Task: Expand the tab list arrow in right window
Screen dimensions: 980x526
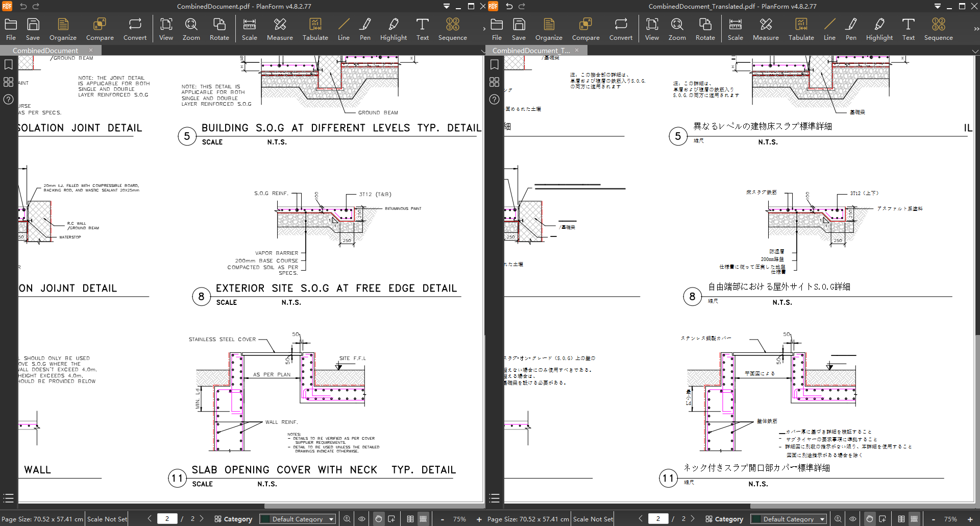Action: [975, 51]
